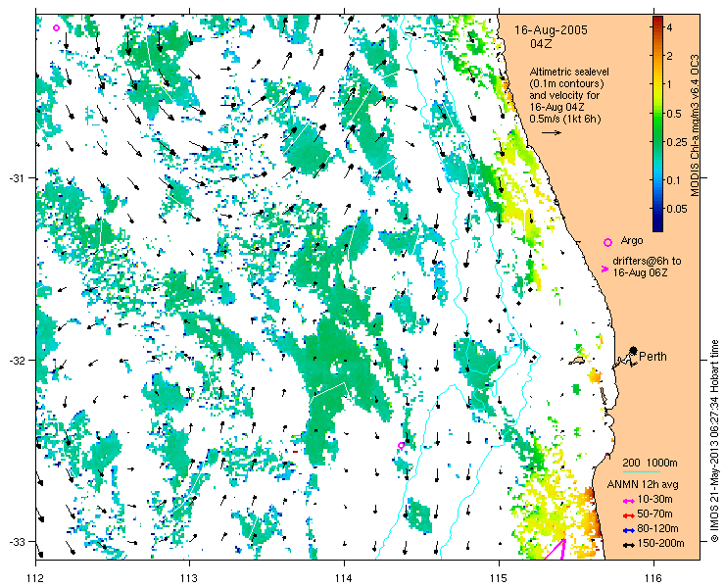Click the IMOS copyright timestamp text
Viewport: 725px width, 588px height.
[714, 441]
